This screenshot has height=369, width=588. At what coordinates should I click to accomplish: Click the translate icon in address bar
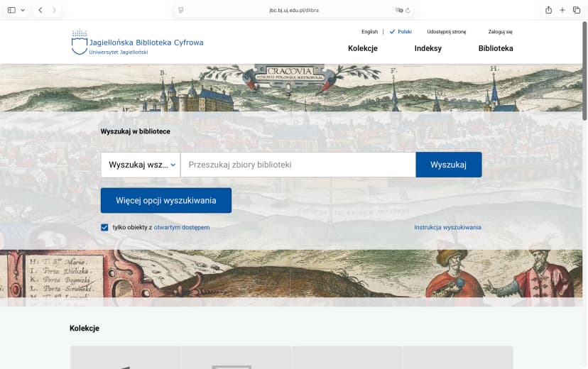point(399,11)
